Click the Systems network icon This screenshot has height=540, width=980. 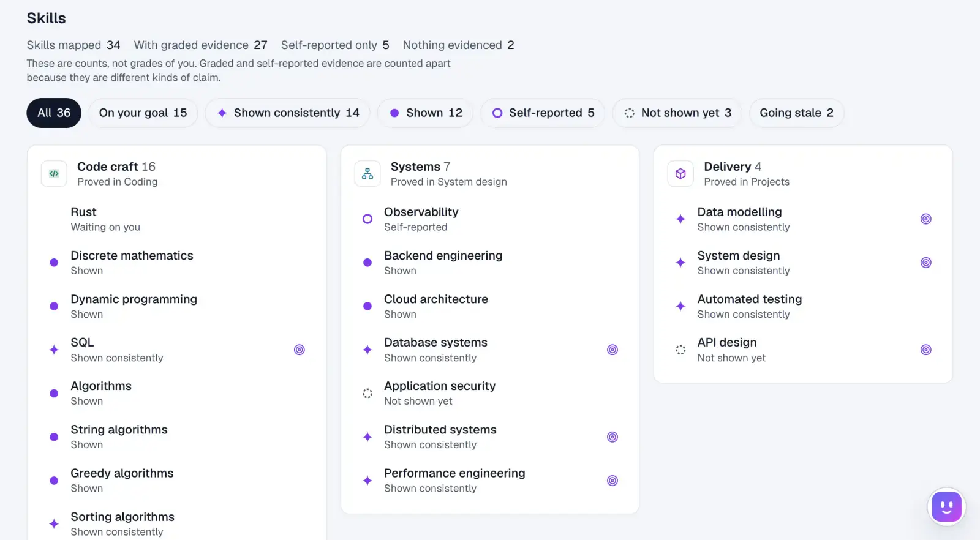(367, 174)
